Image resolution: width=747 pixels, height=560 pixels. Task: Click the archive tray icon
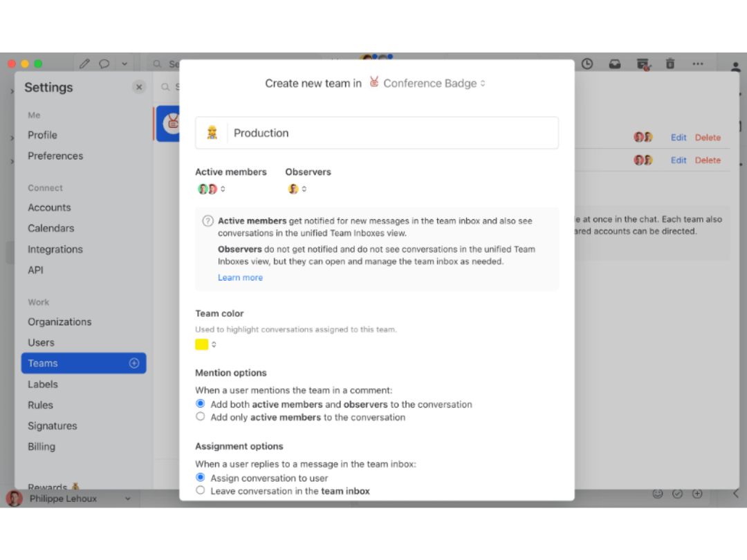click(615, 64)
